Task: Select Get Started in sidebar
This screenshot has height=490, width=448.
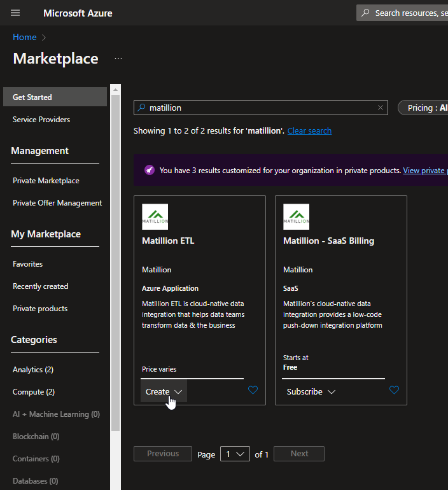Action: [55, 97]
